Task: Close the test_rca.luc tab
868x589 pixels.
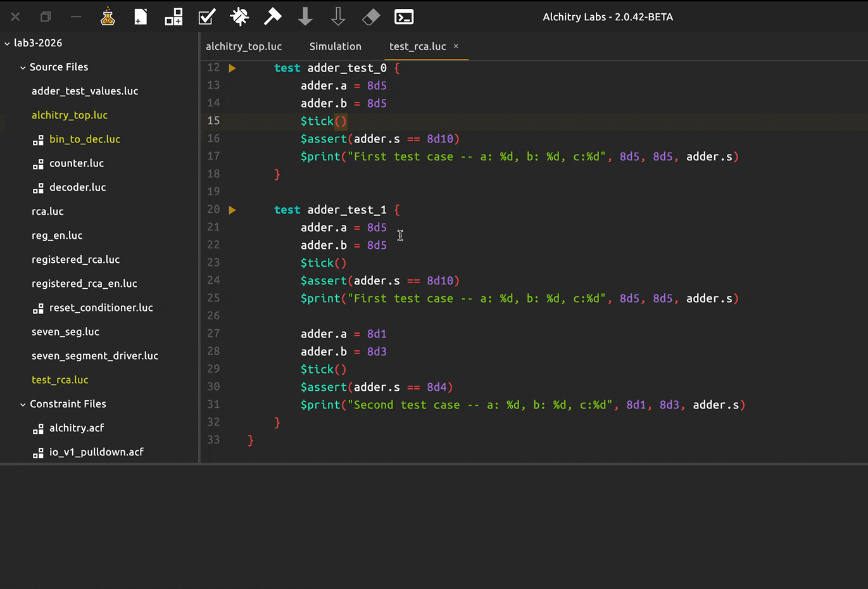Action: [x=456, y=46]
